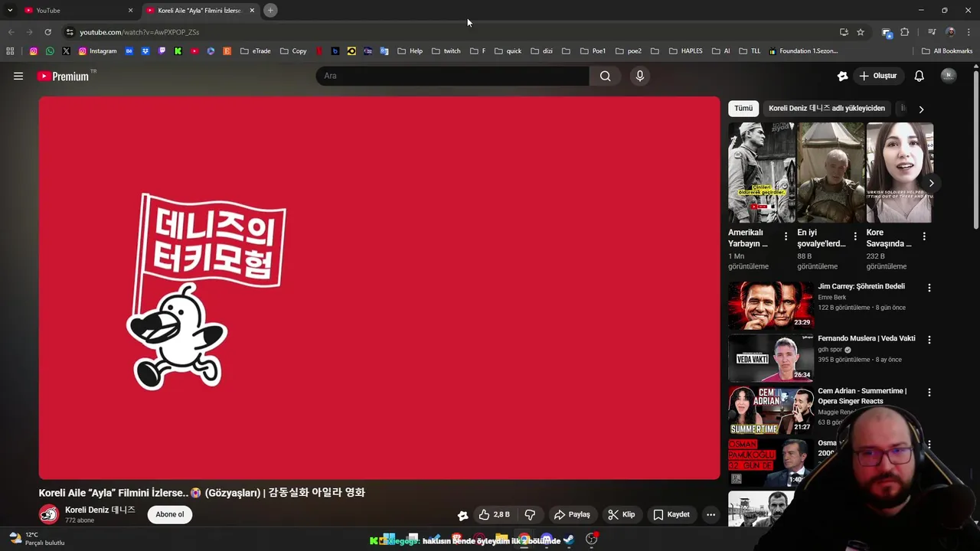The height and width of the screenshot is (551, 980).
Task: Open En iyi şovalye'lerd short thumbnail
Action: (831, 172)
